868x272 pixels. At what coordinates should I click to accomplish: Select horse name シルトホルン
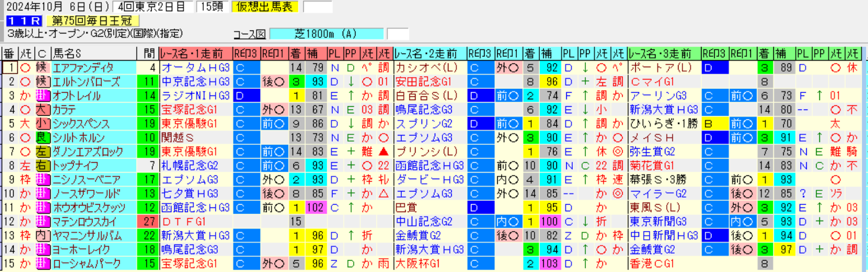point(94,137)
